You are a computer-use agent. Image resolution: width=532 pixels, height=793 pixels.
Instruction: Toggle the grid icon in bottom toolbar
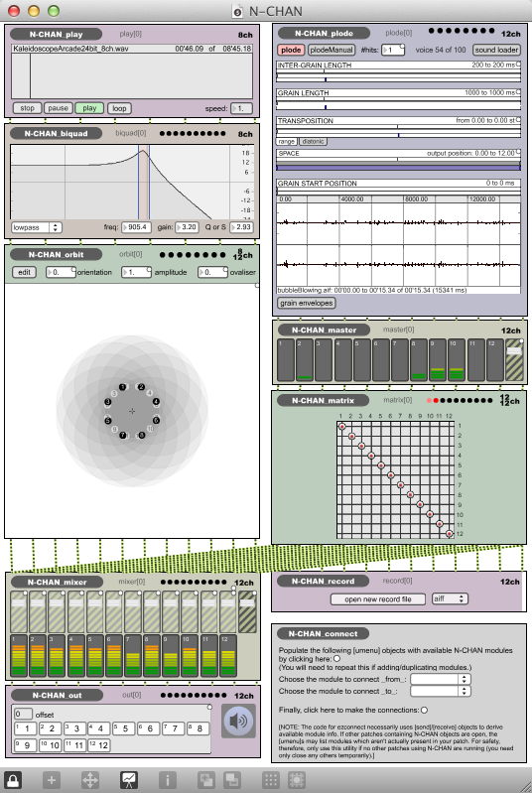pos(271,779)
